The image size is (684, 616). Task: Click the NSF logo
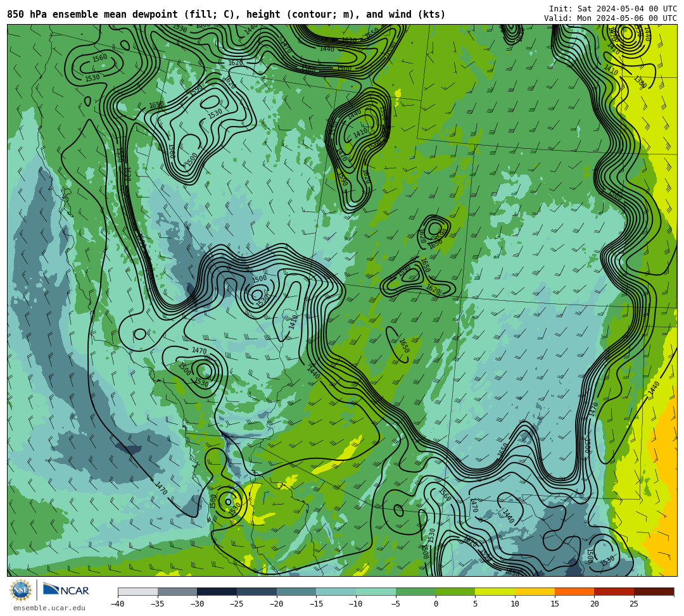(x=20, y=591)
